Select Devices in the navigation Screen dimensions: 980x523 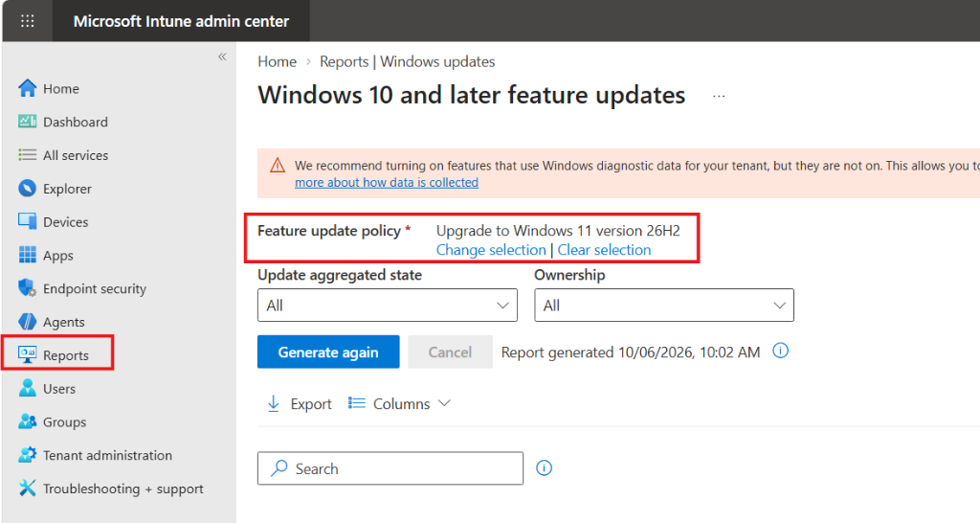click(66, 221)
